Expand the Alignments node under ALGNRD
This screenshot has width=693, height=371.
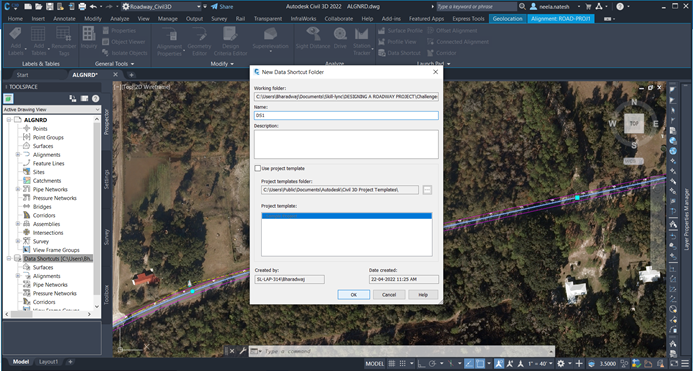click(x=18, y=155)
